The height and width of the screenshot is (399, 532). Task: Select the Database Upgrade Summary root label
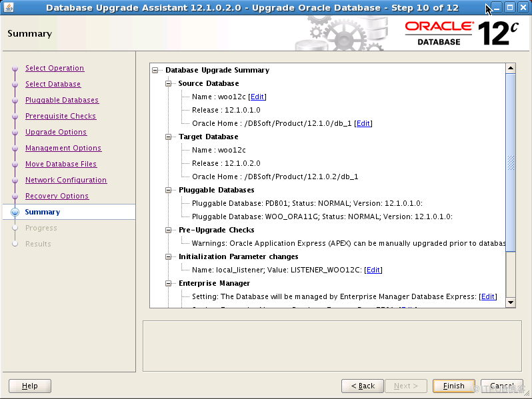217,70
